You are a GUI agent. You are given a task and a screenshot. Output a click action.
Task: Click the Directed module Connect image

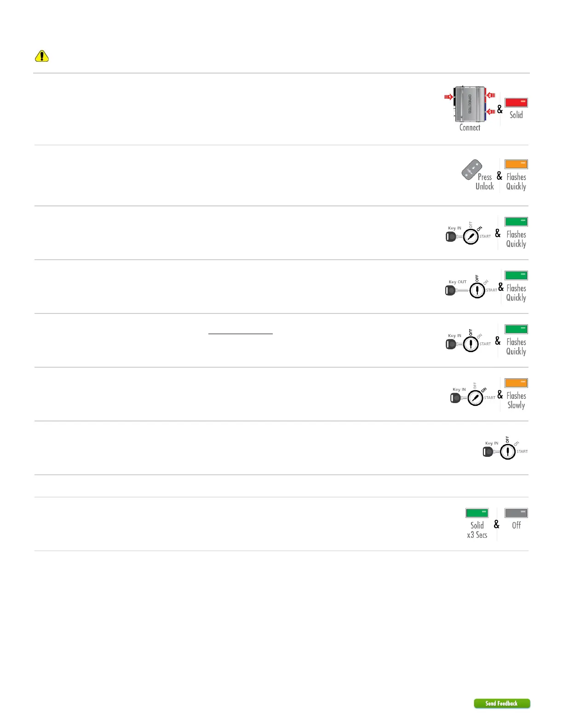pos(470,104)
